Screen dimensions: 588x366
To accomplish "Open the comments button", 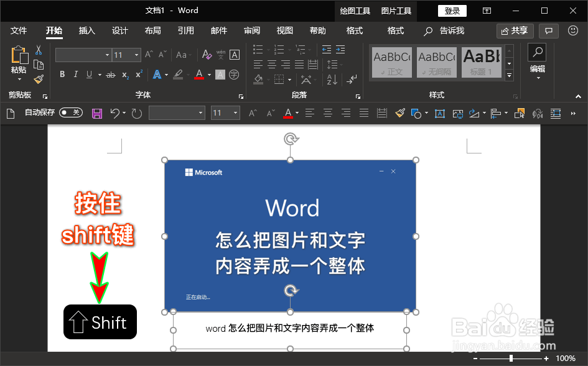I will [549, 30].
